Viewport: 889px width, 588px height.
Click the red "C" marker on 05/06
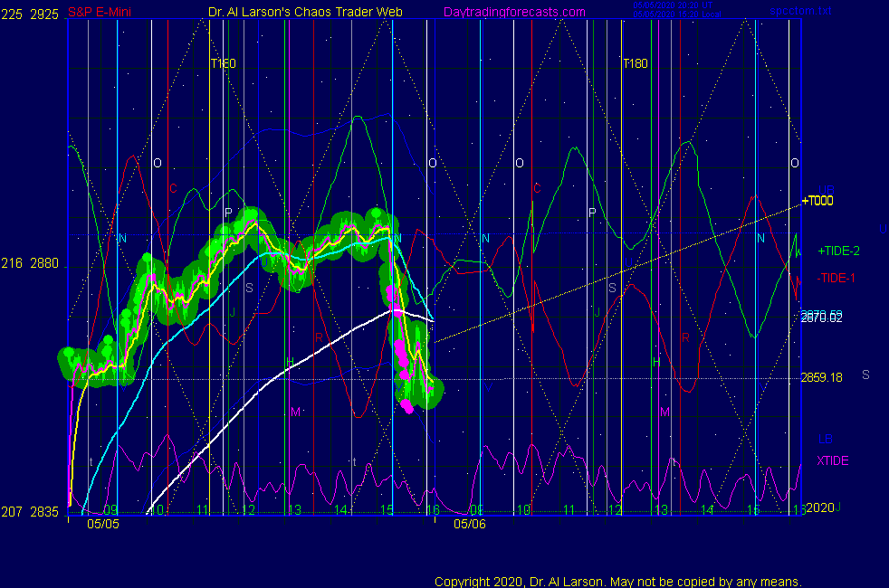(x=537, y=188)
